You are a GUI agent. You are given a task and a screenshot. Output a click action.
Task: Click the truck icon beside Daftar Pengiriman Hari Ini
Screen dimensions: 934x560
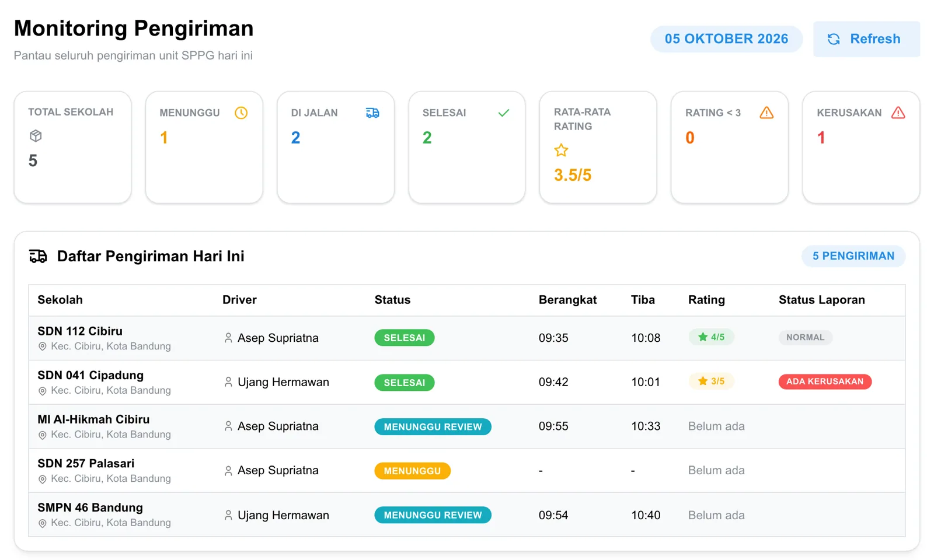click(x=38, y=256)
